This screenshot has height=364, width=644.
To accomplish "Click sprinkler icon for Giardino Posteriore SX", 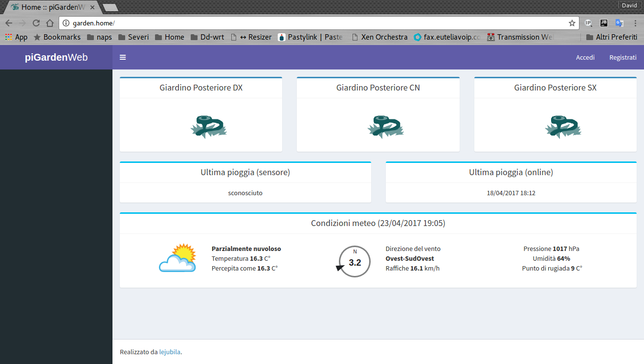I will click(x=563, y=127).
